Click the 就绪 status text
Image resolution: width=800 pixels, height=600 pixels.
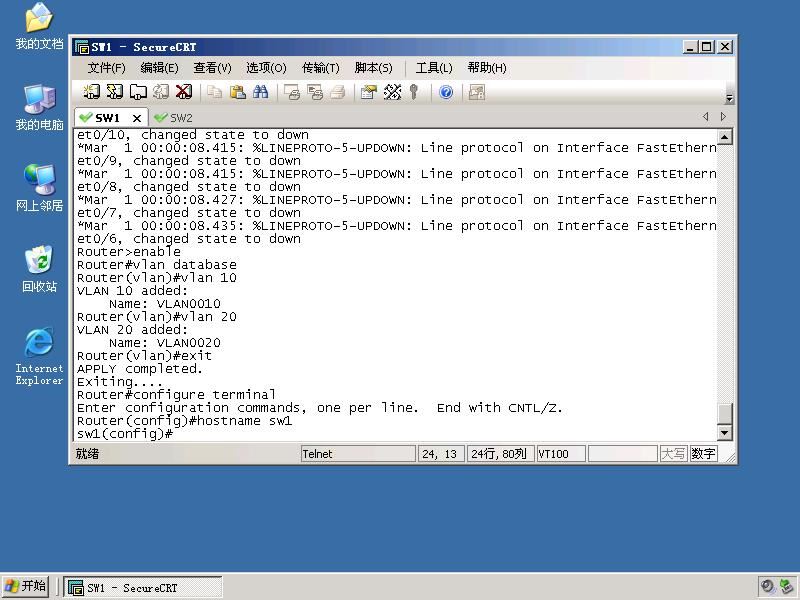point(87,454)
